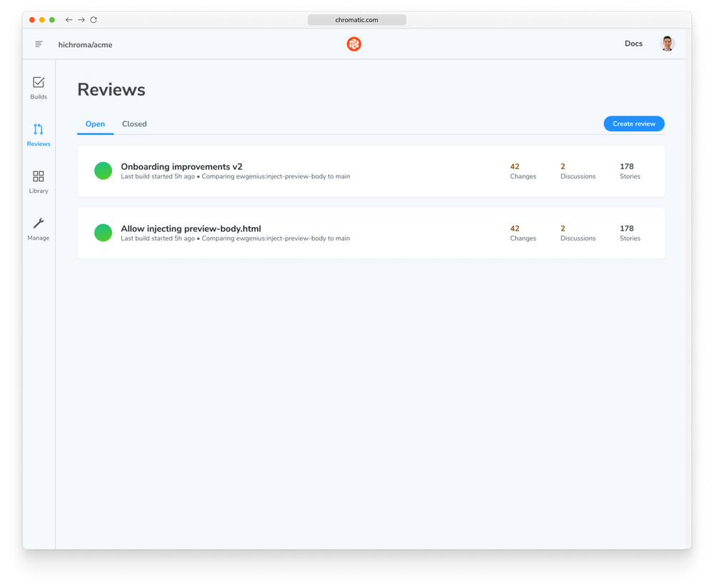The height and width of the screenshot is (588, 714).
Task: Switch to the Closed reviews tab
Action: click(134, 123)
